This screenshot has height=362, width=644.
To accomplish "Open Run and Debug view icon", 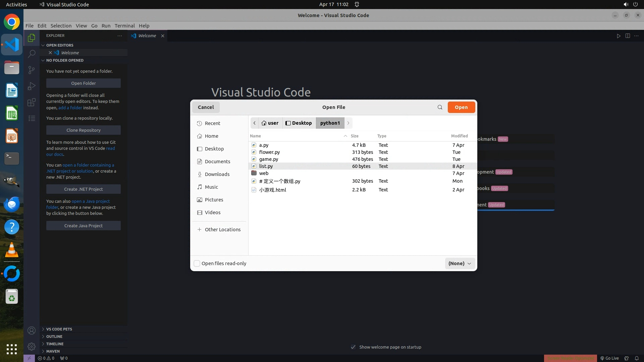I will pos(32,86).
